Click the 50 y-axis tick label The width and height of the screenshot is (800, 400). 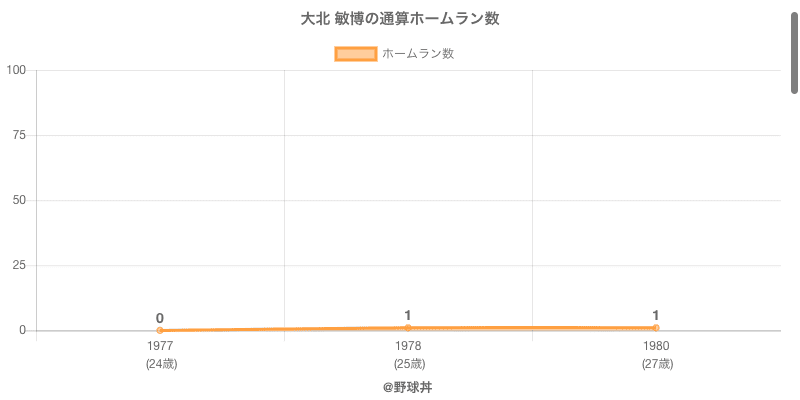tap(19, 200)
